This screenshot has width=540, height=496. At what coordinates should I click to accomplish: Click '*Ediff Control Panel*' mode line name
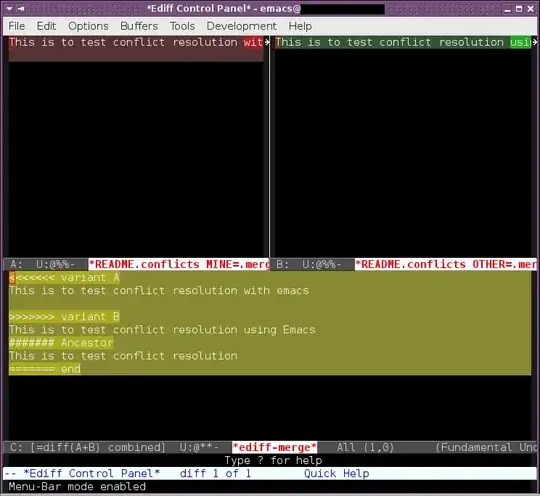(x=92, y=474)
